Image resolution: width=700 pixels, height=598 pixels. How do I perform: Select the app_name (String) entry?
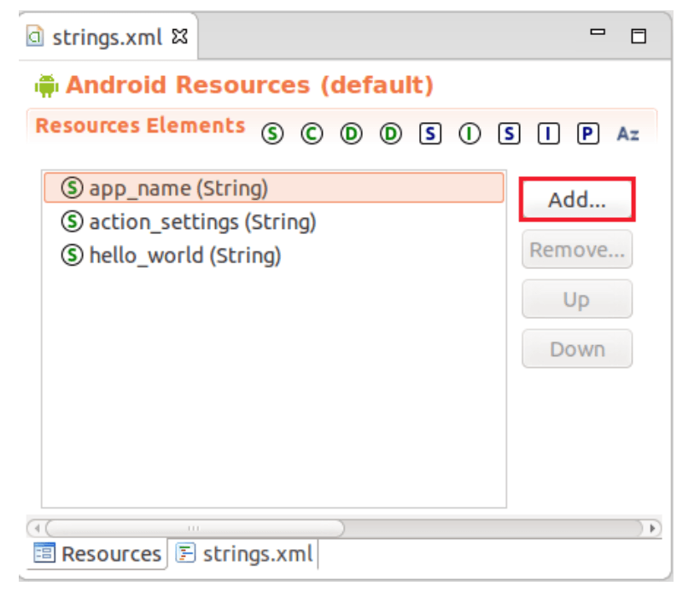178,188
